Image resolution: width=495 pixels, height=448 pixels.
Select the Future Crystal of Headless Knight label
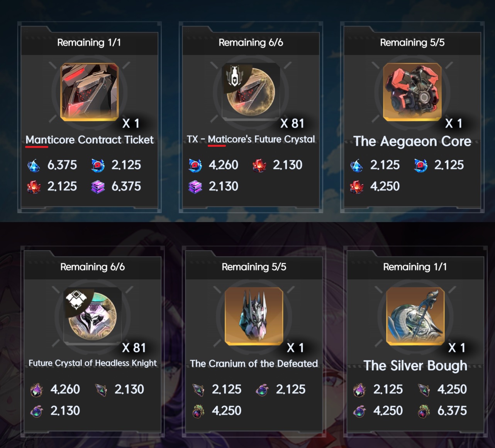[x=93, y=363]
